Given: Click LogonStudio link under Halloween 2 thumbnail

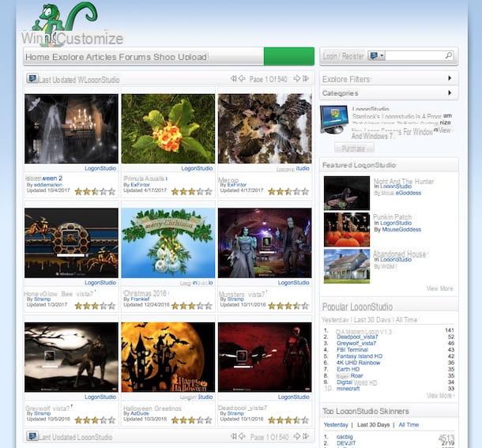Looking at the screenshot, I should point(100,168).
